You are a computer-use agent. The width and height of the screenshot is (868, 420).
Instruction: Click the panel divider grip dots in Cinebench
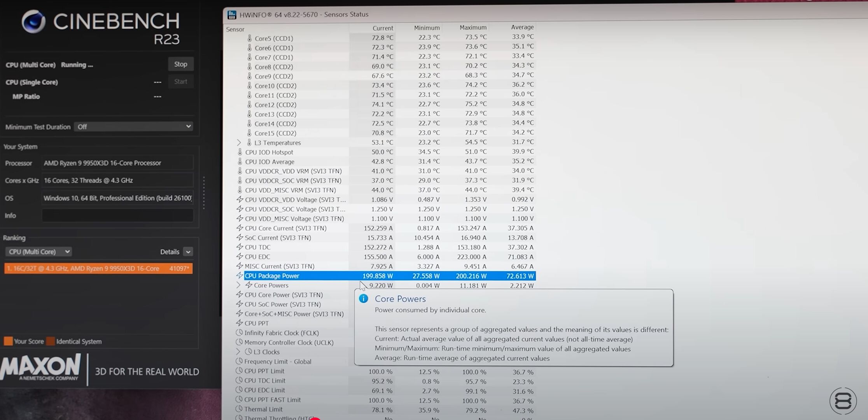(204, 193)
